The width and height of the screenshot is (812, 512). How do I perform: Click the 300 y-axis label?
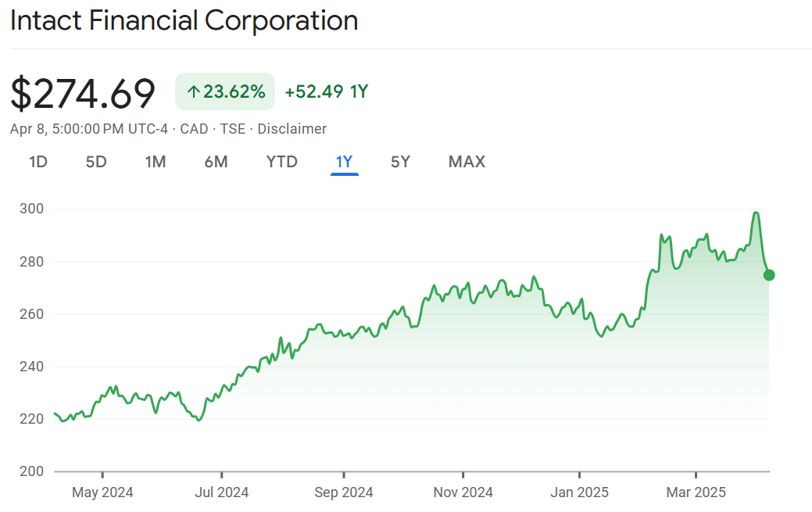point(31,209)
